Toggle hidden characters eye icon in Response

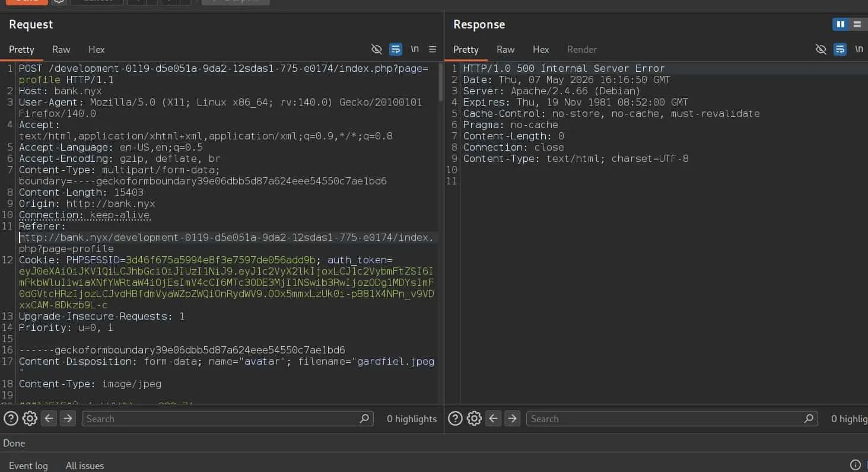click(821, 49)
